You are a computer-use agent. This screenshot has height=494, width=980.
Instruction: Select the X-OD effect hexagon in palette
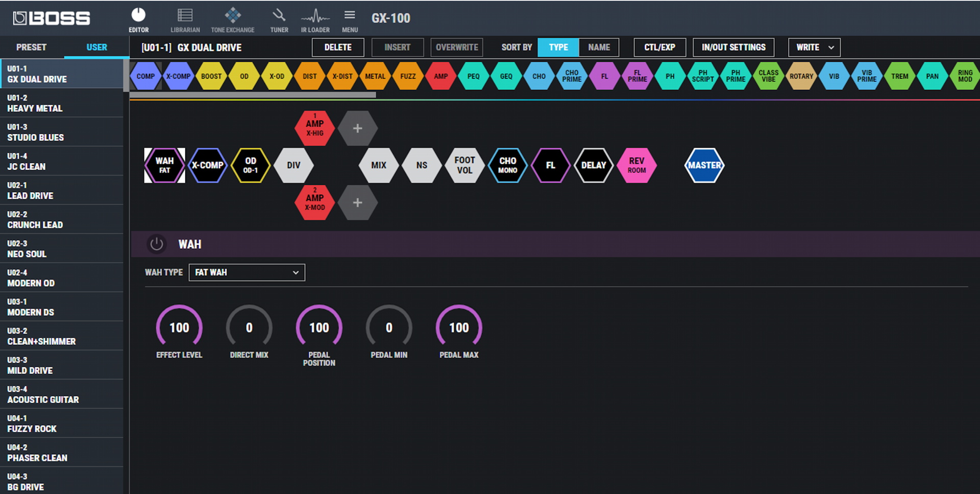pos(277,76)
